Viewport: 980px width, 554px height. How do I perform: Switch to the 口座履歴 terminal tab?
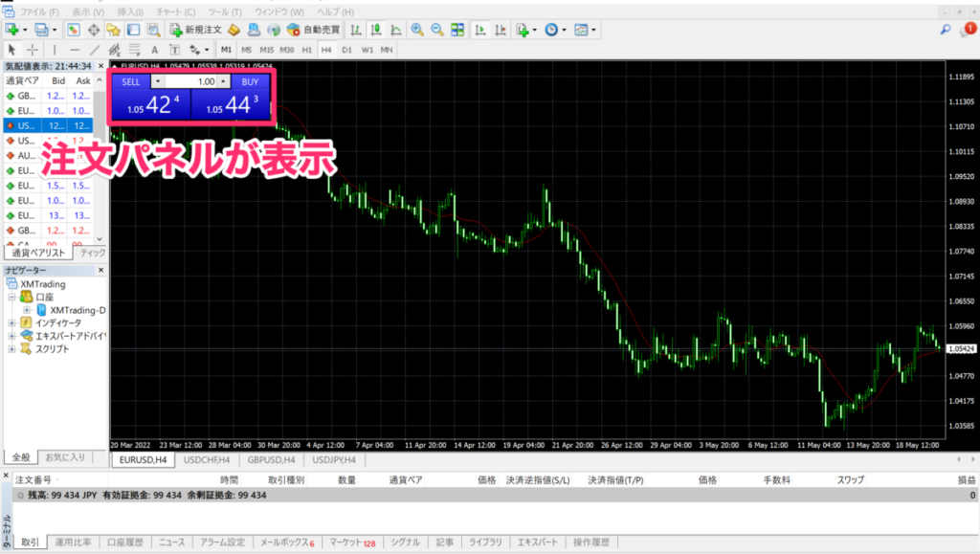125,543
